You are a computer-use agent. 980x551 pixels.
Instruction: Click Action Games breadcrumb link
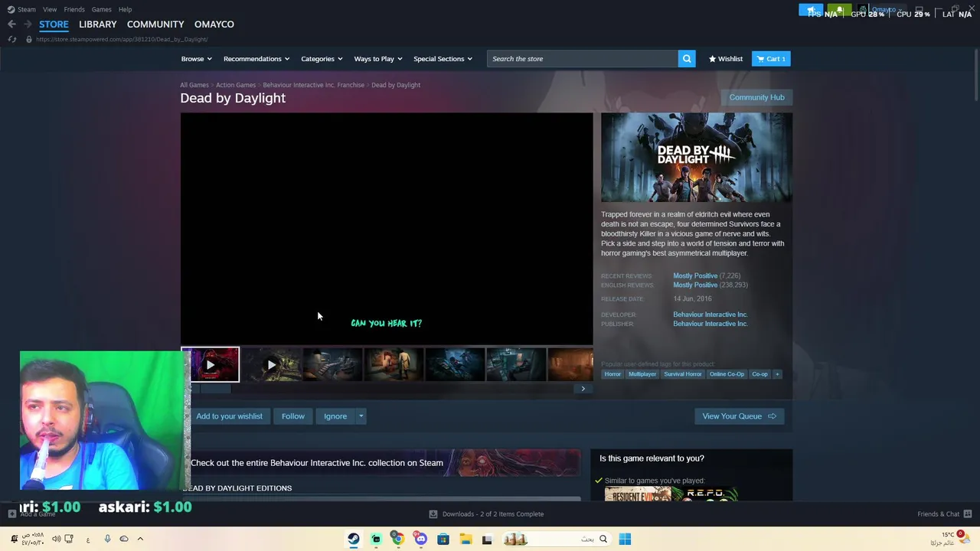click(236, 85)
